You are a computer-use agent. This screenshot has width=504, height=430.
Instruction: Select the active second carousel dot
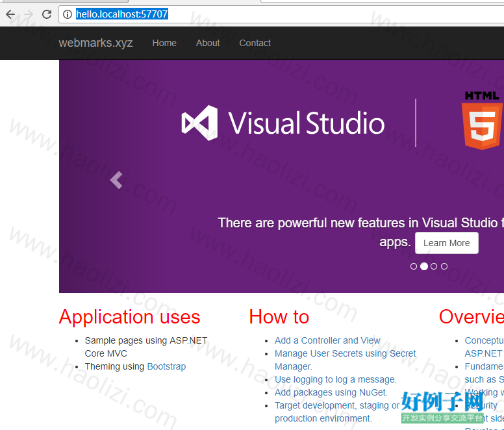point(424,266)
